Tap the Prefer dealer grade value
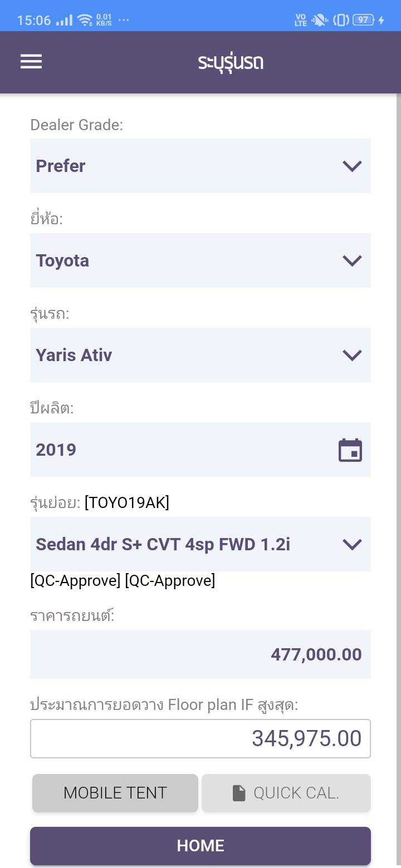This screenshot has height=868, width=401. coord(61,166)
